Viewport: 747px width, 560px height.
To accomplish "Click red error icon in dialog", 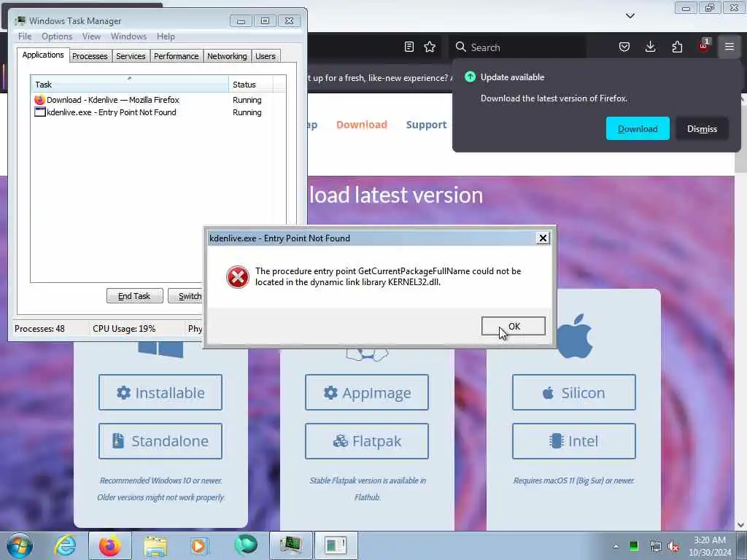I will 237,276.
